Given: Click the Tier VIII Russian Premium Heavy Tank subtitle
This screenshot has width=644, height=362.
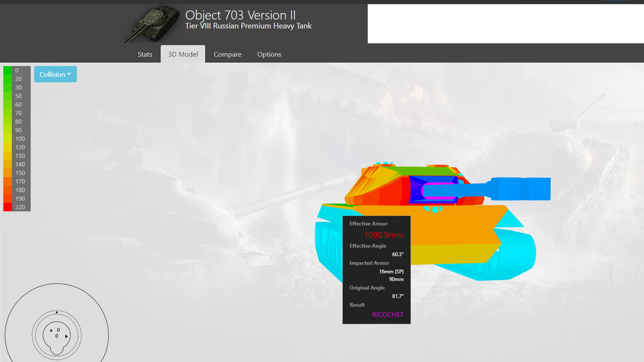Looking at the screenshot, I should pyautogui.click(x=248, y=26).
